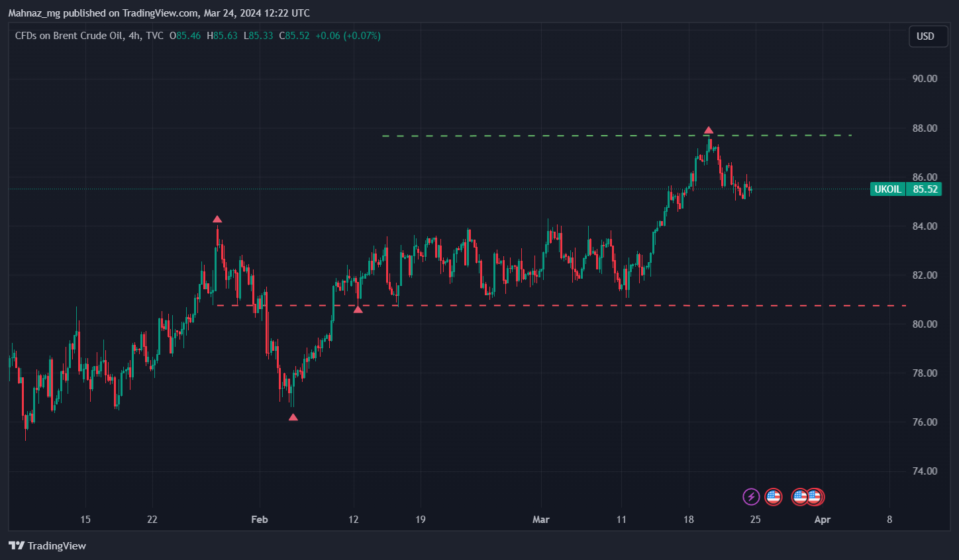Image resolution: width=959 pixels, height=560 pixels.
Task: Click the green 85.52 price tag on the price axis
Action: tap(925, 189)
